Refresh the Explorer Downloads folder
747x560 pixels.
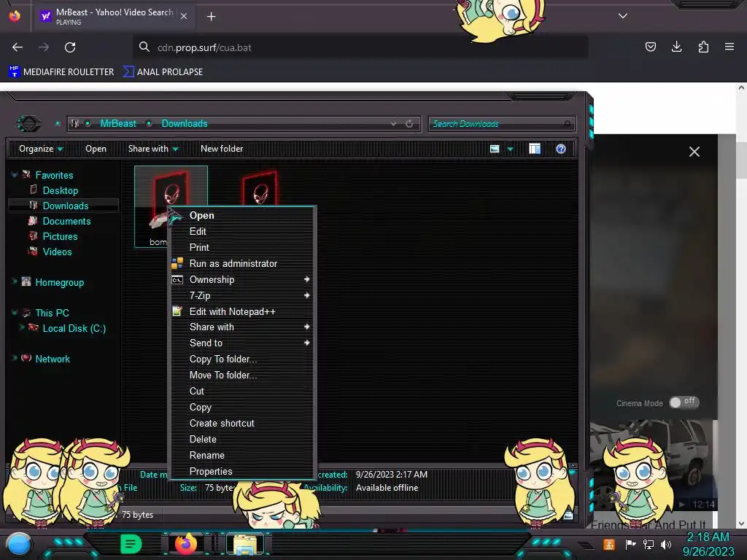[409, 124]
